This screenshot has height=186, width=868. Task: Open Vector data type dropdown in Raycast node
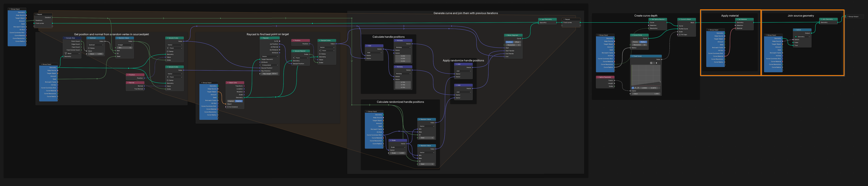pyautogui.click(x=270, y=56)
